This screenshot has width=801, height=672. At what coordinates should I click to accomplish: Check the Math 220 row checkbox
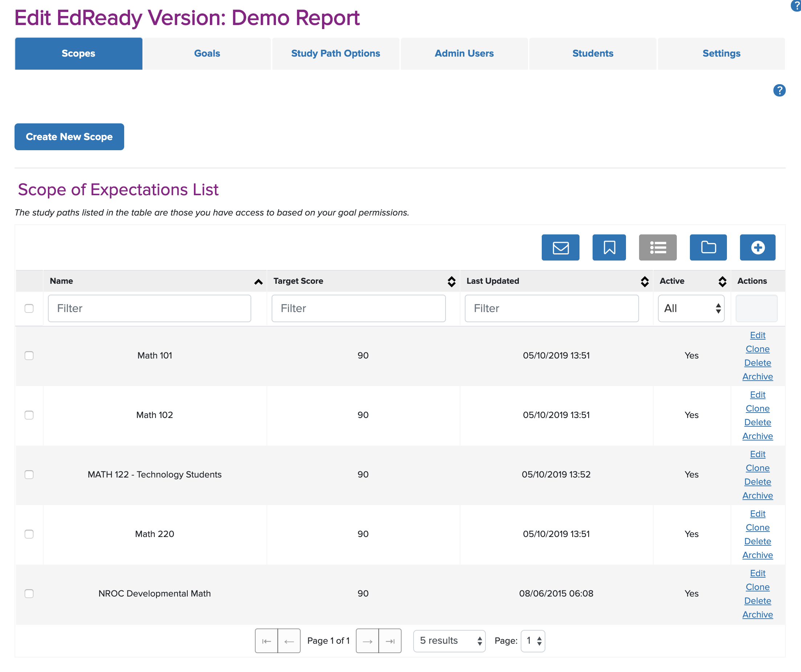click(x=29, y=534)
